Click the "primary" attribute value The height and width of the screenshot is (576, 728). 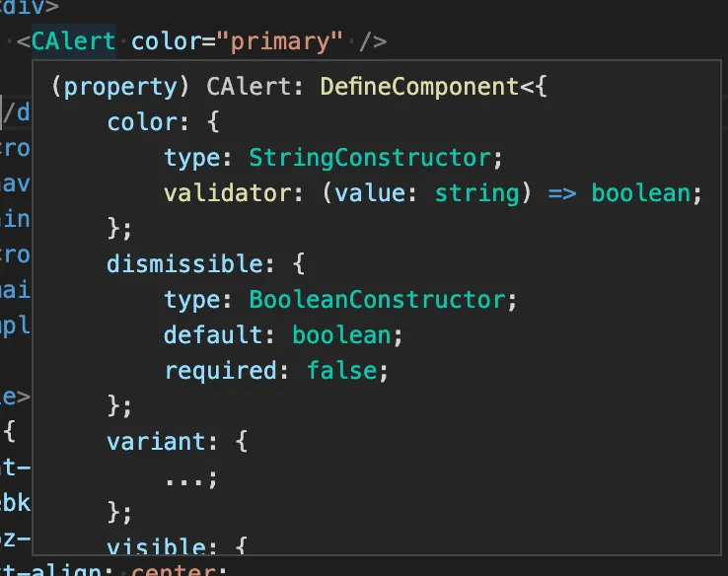tap(279, 42)
